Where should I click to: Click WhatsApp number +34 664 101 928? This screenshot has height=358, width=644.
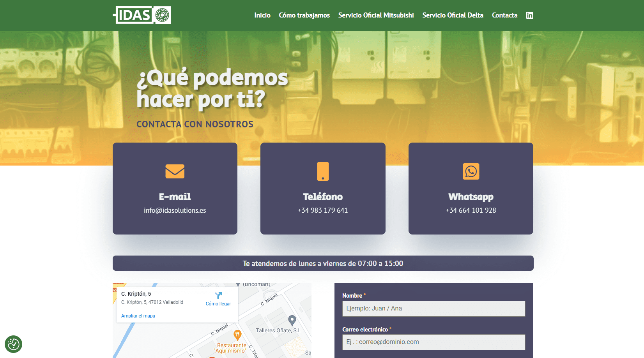(471, 210)
